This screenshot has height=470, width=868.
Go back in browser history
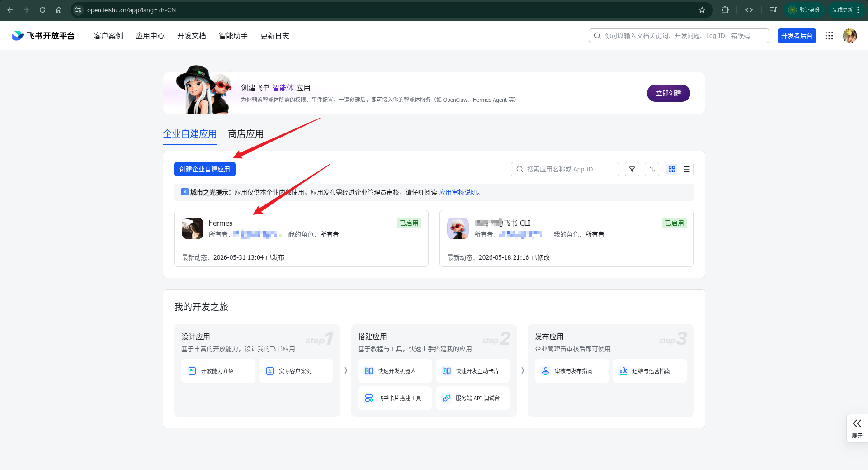click(10, 10)
